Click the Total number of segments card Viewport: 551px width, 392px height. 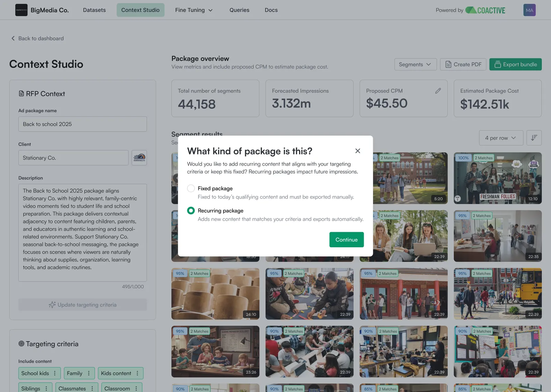(x=215, y=99)
